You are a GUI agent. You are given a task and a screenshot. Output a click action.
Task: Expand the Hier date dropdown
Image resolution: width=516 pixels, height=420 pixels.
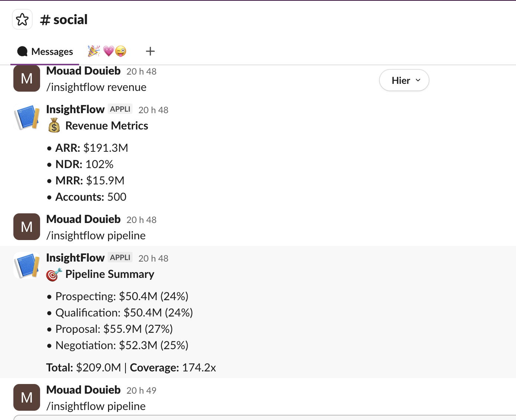404,80
